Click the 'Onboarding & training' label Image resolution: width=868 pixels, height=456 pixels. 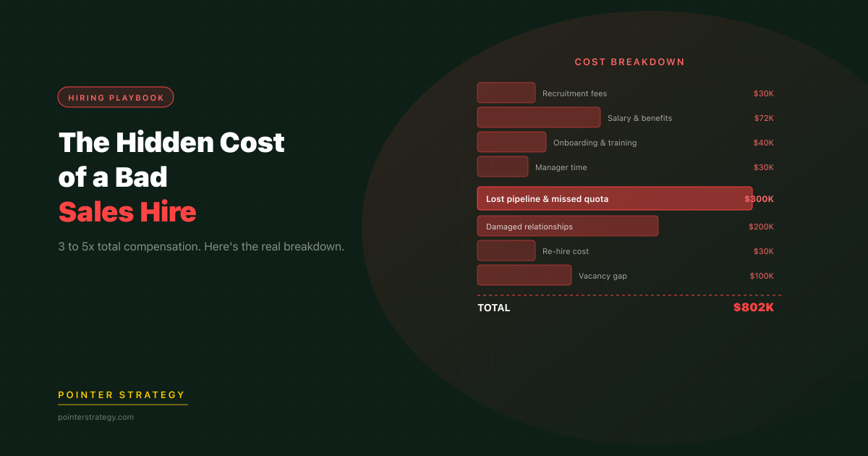pos(595,143)
